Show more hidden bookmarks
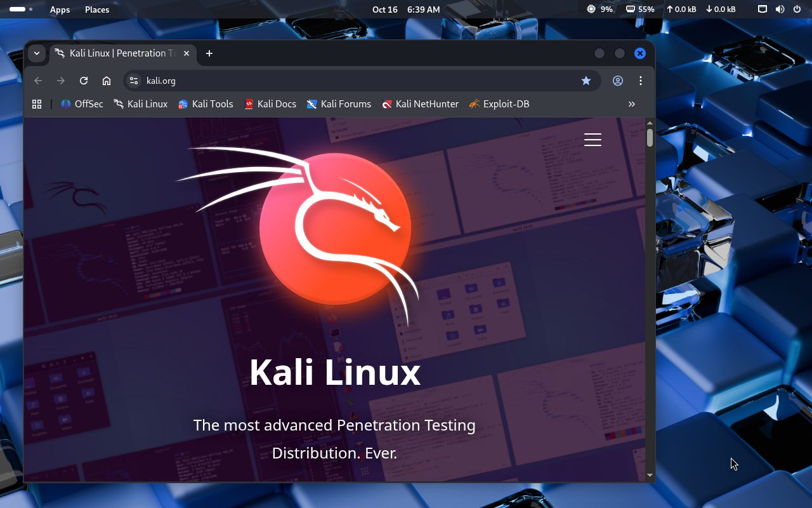Screen dimensions: 812x508 [x=631, y=104]
